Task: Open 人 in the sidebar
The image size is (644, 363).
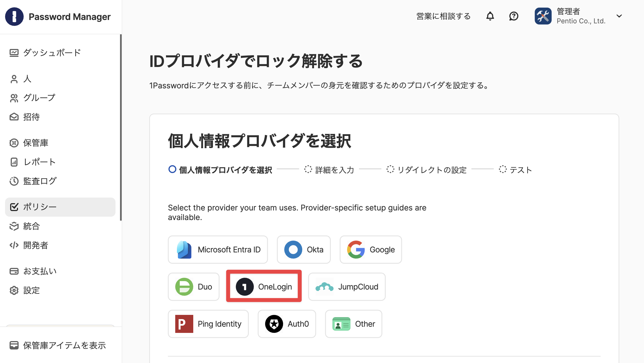Action: point(60,79)
